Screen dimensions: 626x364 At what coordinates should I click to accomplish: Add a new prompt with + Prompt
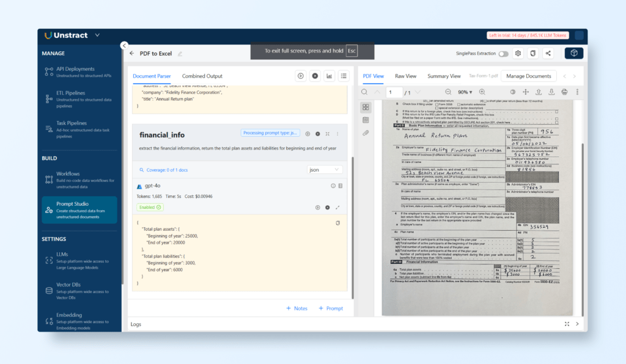pos(331,308)
